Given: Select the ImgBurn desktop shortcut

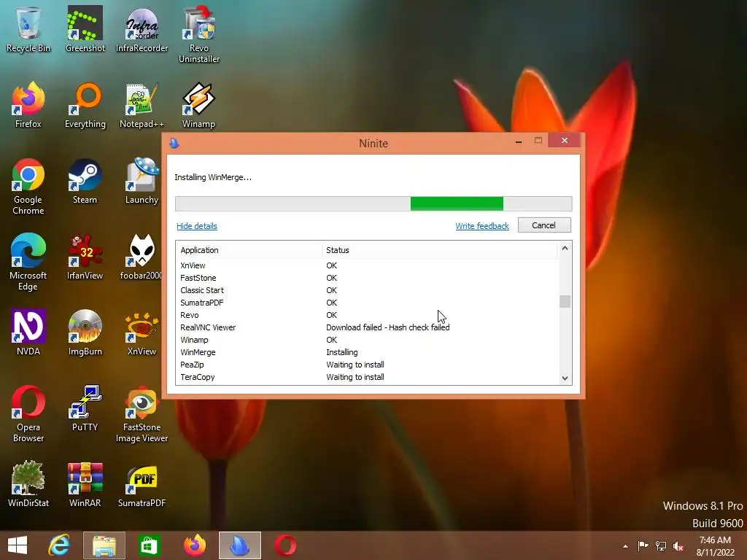Looking at the screenshot, I should pos(85,332).
